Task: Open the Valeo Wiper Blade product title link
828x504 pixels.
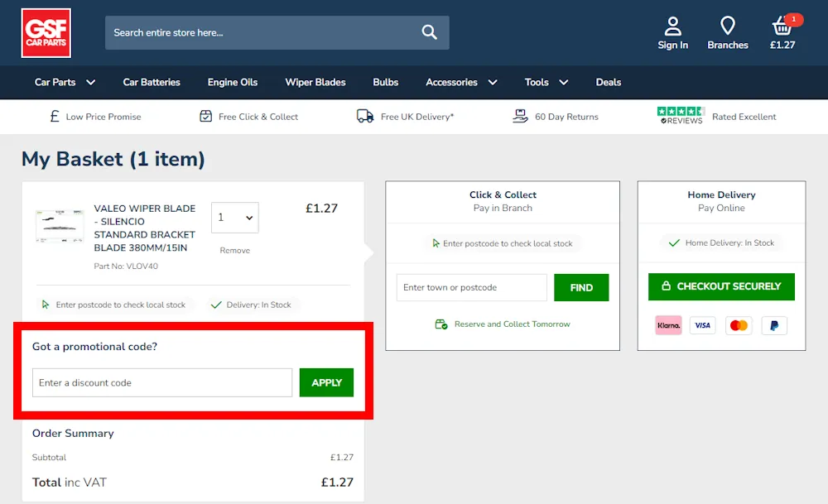Action: [x=145, y=228]
